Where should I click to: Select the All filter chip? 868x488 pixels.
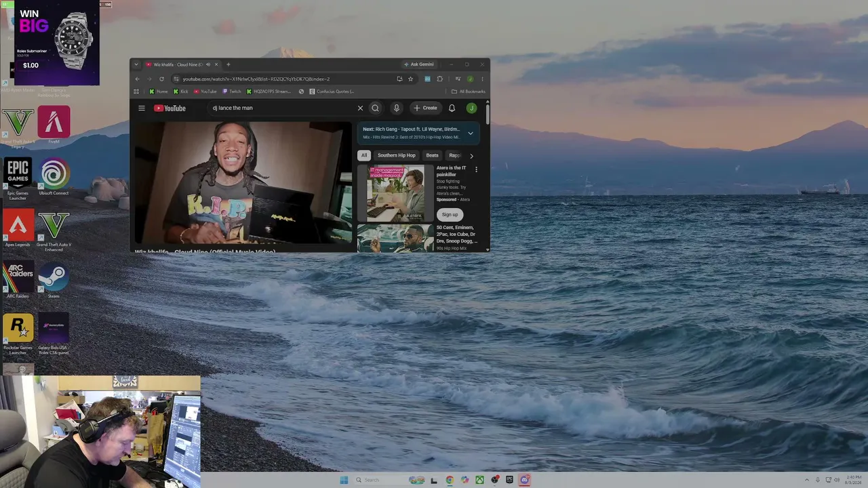pos(364,155)
